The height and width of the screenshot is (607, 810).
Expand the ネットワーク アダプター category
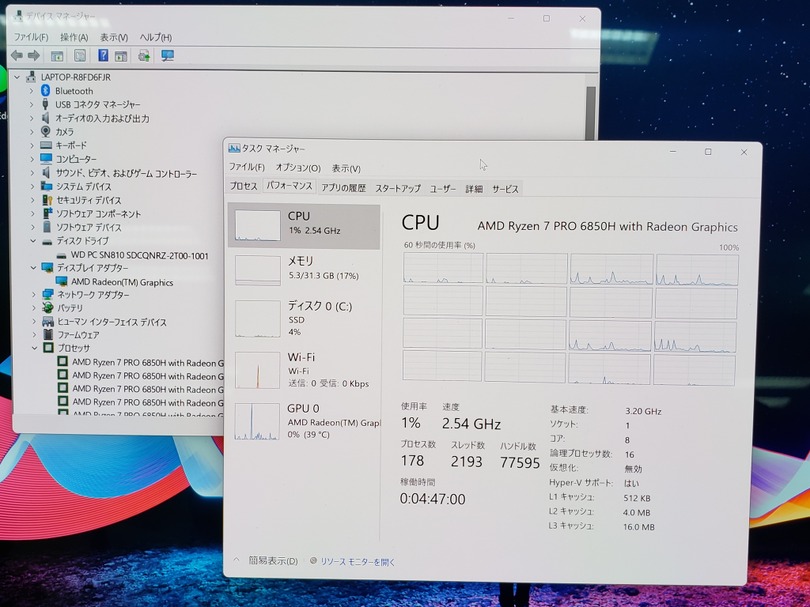pyautogui.click(x=34, y=295)
